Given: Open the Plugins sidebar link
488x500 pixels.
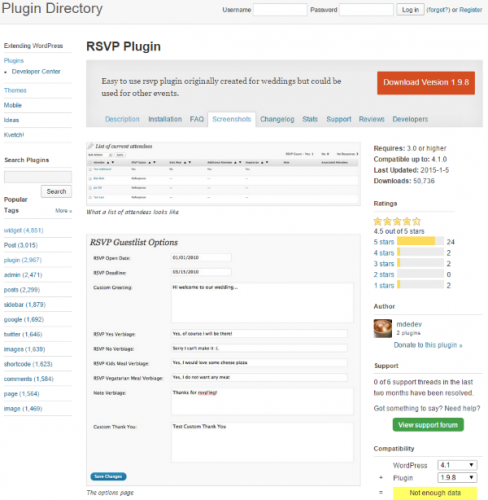Looking at the screenshot, I should [14, 60].
